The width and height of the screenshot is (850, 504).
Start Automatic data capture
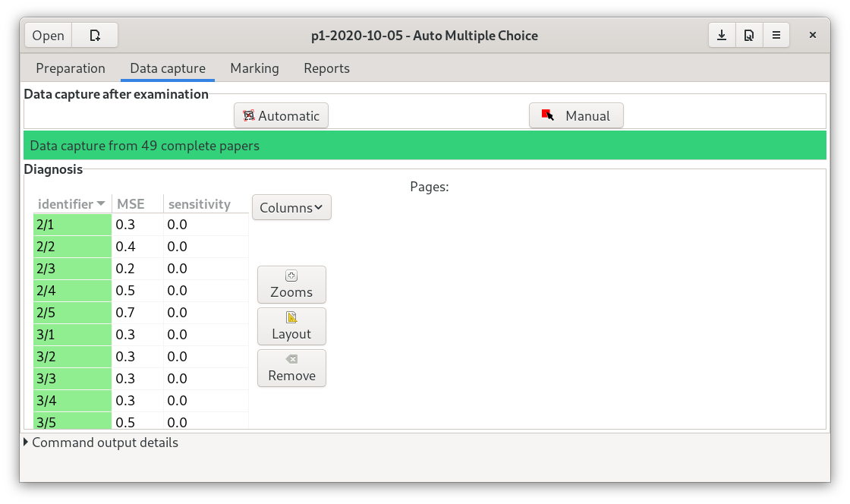pos(281,116)
